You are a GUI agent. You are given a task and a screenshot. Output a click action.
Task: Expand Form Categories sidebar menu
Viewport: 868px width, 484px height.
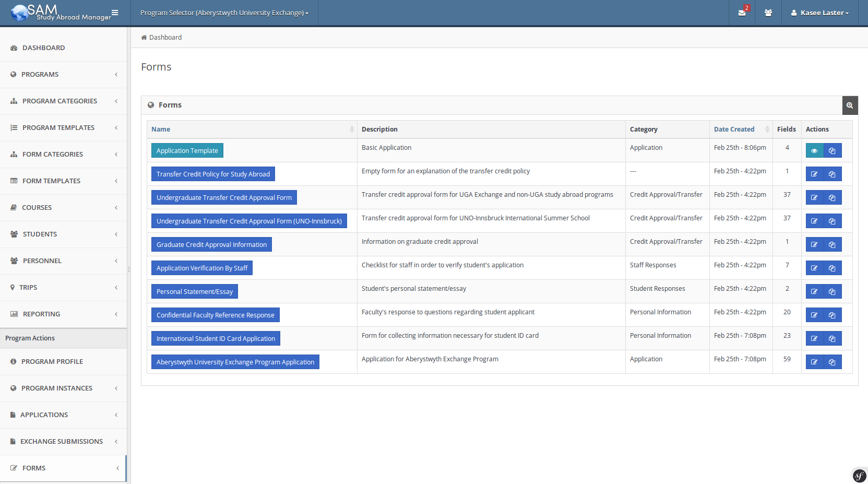pyautogui.click(x=63, y=155)
